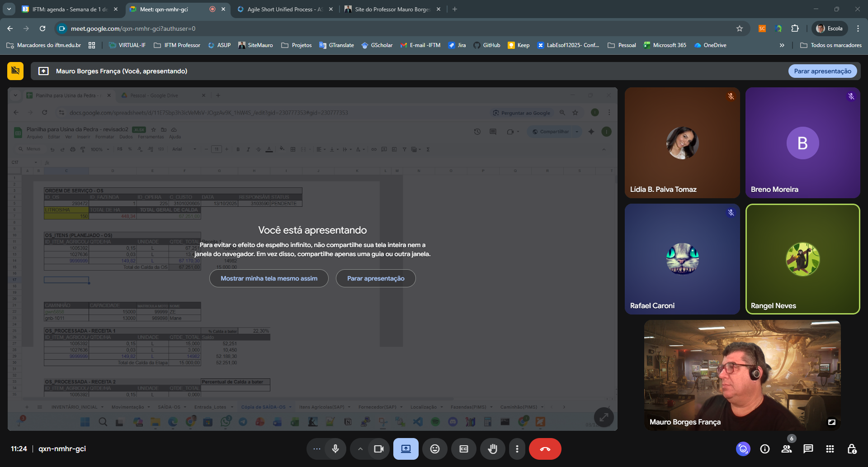Click Mostrar minha tela mesmo assim
Image resolution: width=868 pixels, height=467 pixels.
269,278
